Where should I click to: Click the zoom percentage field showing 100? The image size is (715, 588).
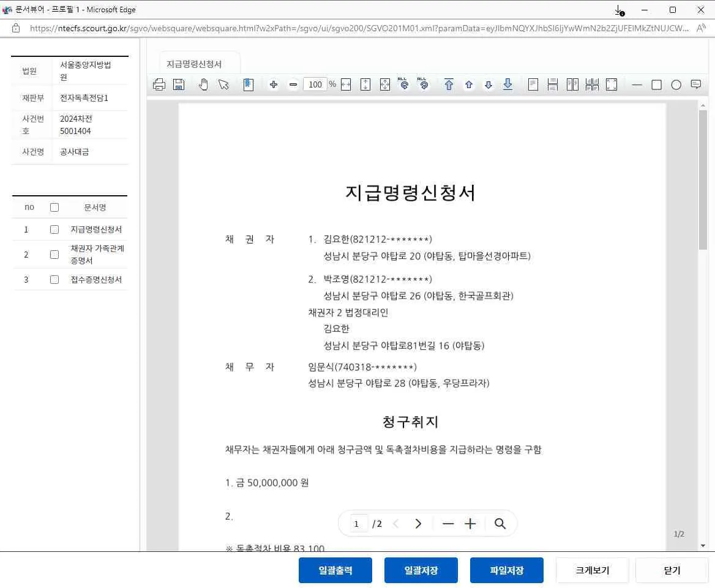click(315, 84)
